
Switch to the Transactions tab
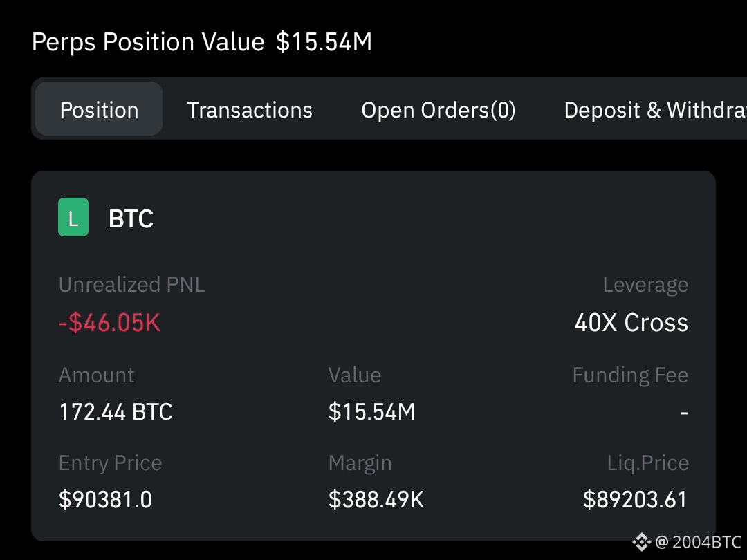(x=250, y=109)
